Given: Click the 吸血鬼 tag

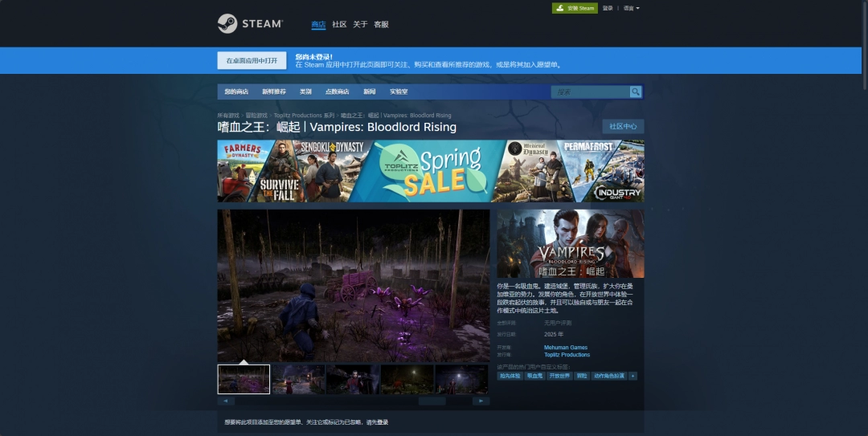Looking at the screenshot, I should pos(534,376).
